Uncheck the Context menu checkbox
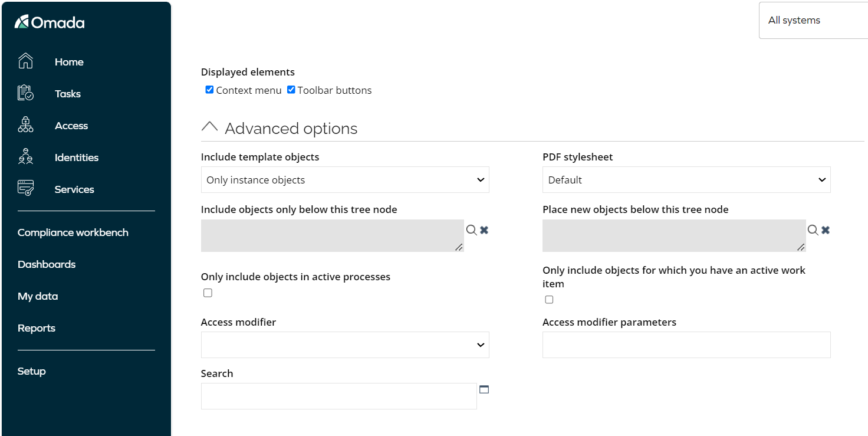 [x=209, y=90]
